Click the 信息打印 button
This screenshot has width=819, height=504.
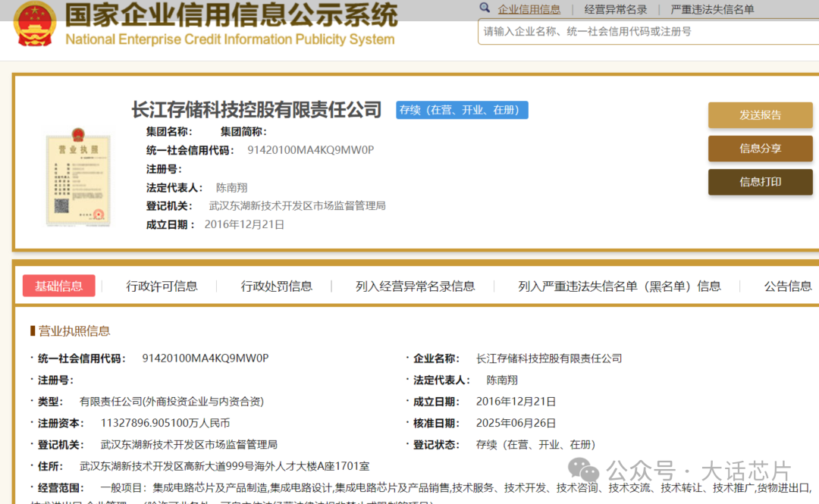pos(760,182)
